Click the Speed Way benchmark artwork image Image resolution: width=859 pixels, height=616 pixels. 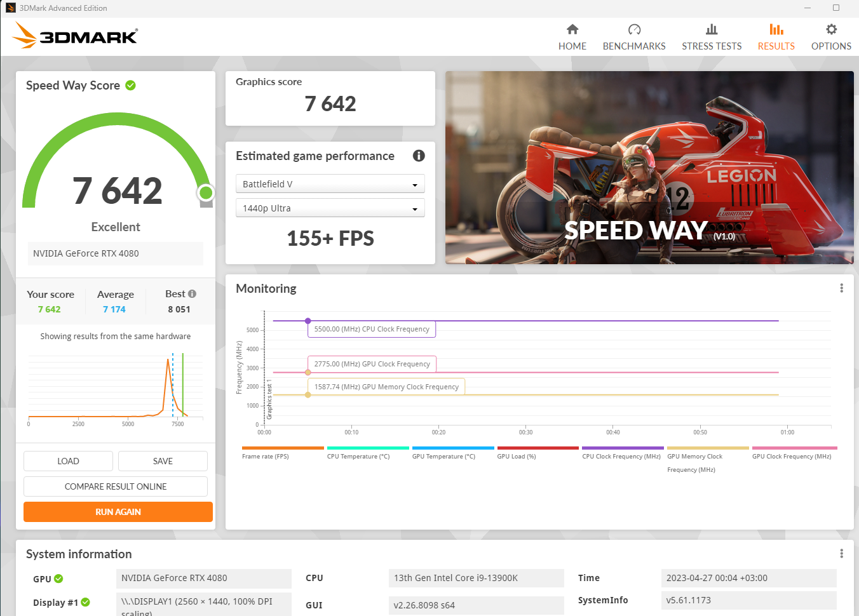649,168
